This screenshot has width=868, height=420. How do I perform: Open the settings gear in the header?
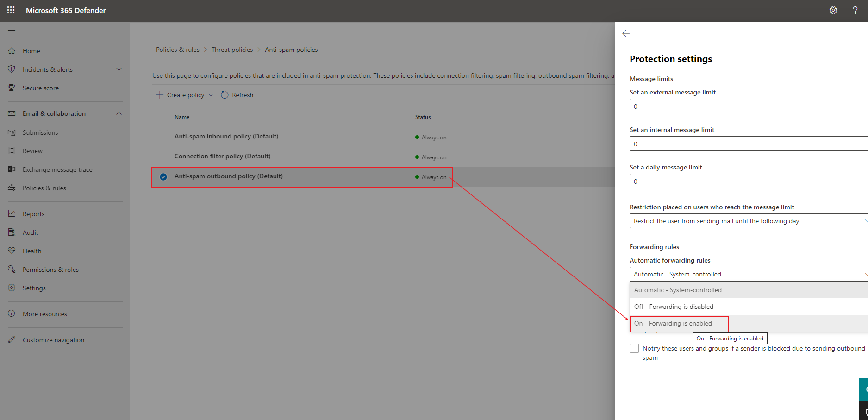pyautogui.click(x=833, y=10)
